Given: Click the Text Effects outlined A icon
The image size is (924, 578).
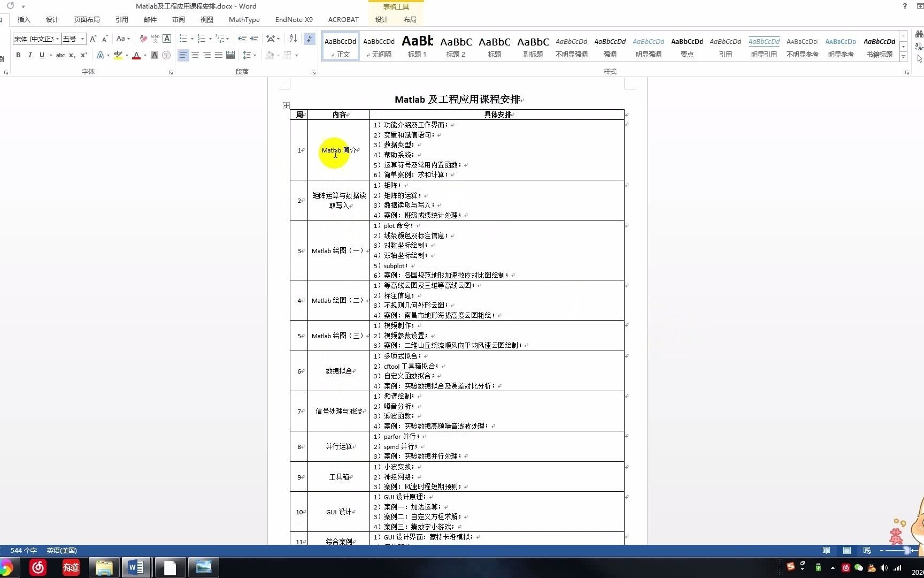Looking at the screenshot, I should click(x=100, y=55).
